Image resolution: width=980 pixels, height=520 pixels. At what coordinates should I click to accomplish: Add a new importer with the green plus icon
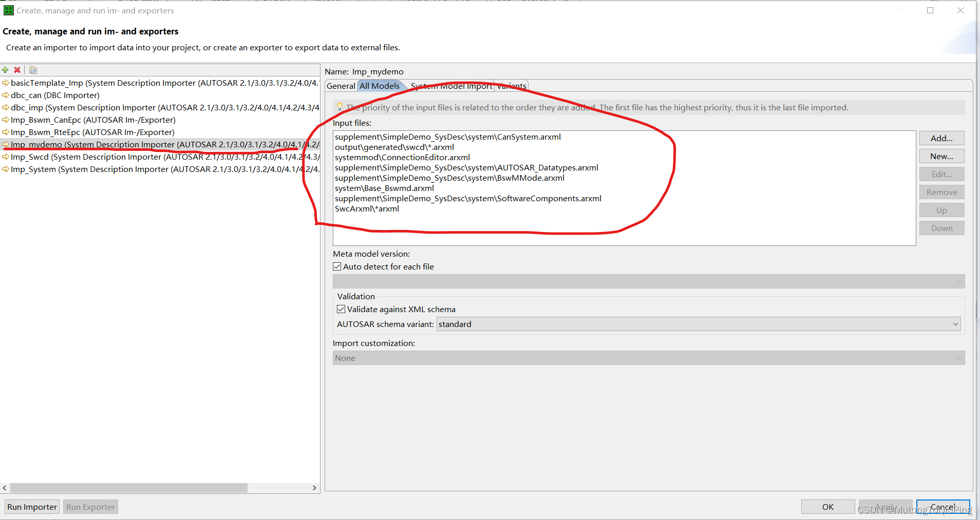(x=5, y=70)
